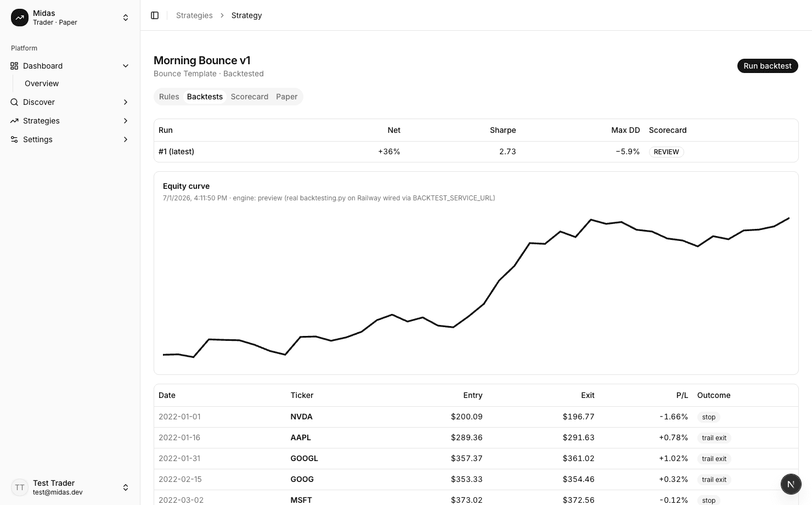Click the $291.63 exit price
Viewport: 812px width, 505px height.
(578, 437)
